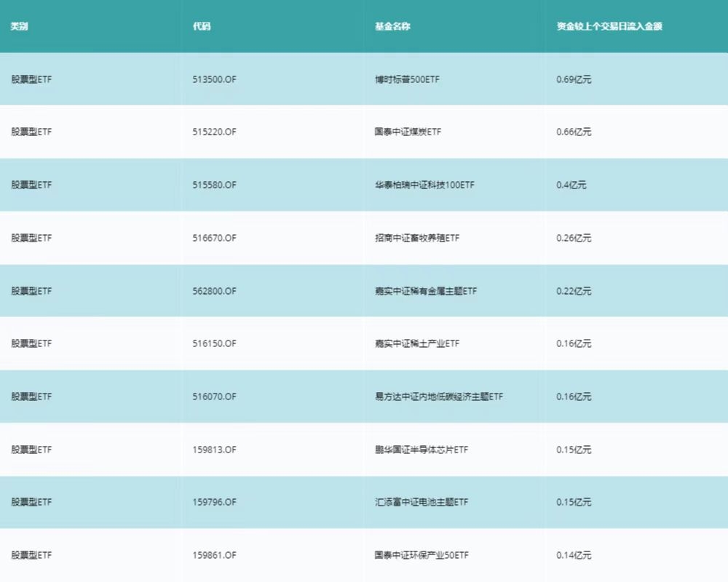
Task: Select fund code 562800.OF
Action: coord(215,291)
